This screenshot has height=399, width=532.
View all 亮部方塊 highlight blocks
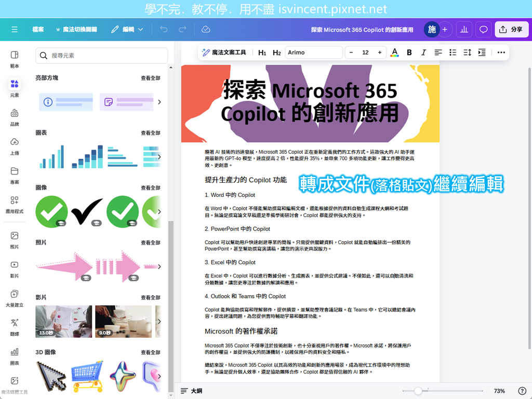[x=150, y=78]
